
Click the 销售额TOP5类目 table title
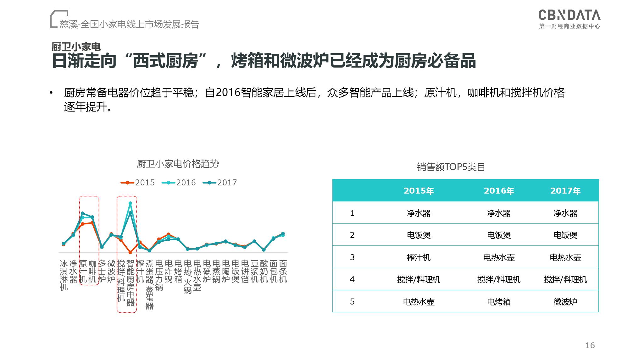click(451, 167)
